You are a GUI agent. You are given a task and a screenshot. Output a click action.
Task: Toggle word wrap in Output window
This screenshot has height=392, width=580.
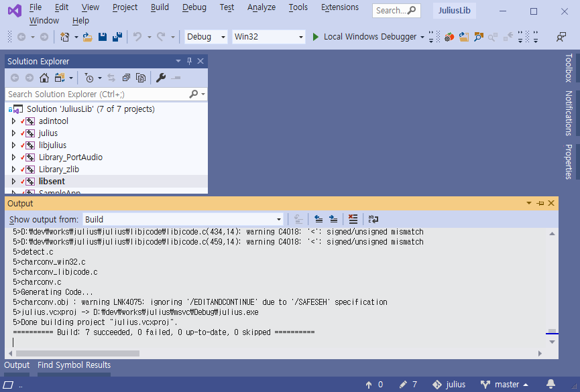click(x=373, y=219)
